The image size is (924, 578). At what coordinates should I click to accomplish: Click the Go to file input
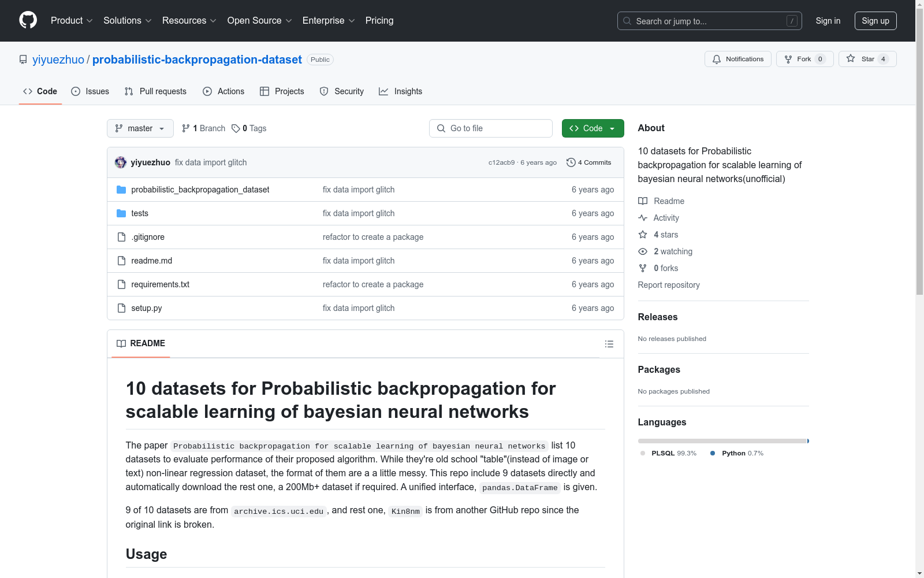(x=491, y=128)
